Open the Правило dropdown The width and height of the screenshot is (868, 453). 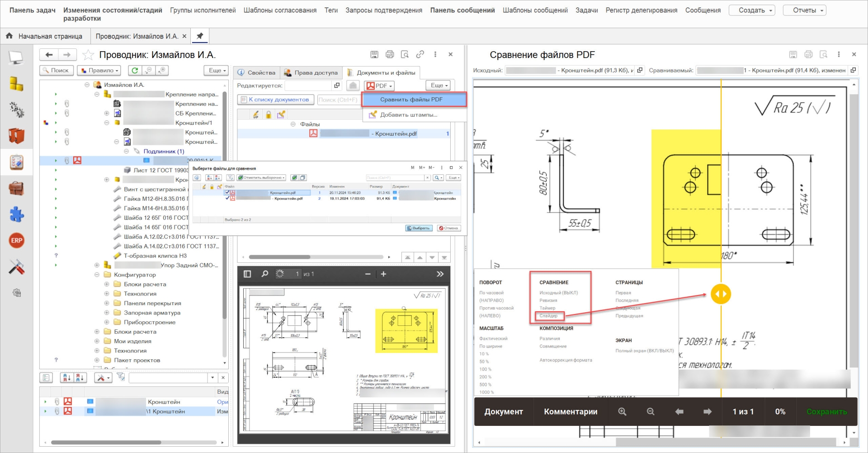[99, 71]
